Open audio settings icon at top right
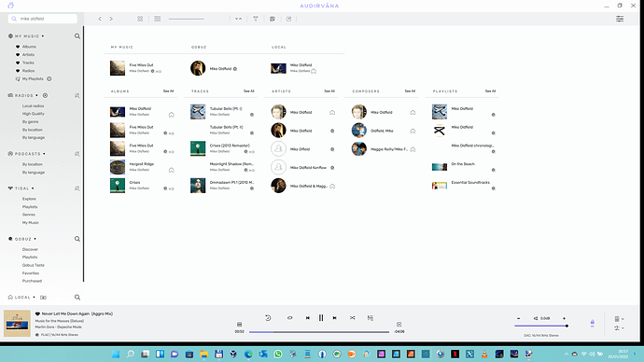644x362 pixels. [620, 19]
